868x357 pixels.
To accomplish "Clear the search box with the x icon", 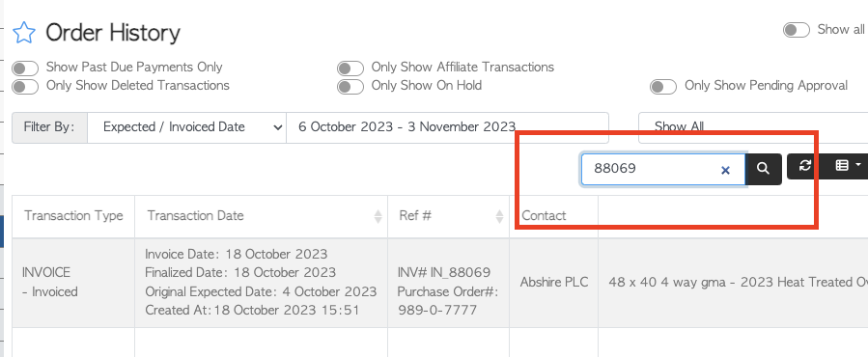I will pos(725,171).
